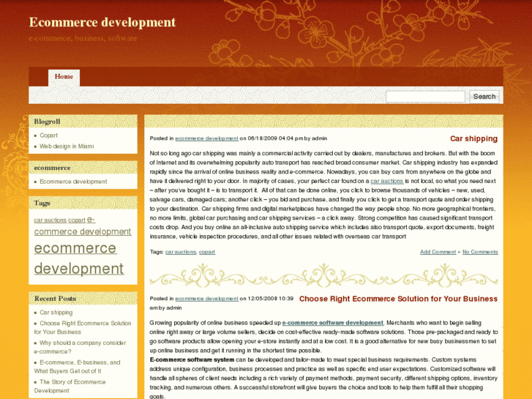Open Choose Right Ecommerce Solution post title
Viewport: 532px width, 399px height.
398,299
